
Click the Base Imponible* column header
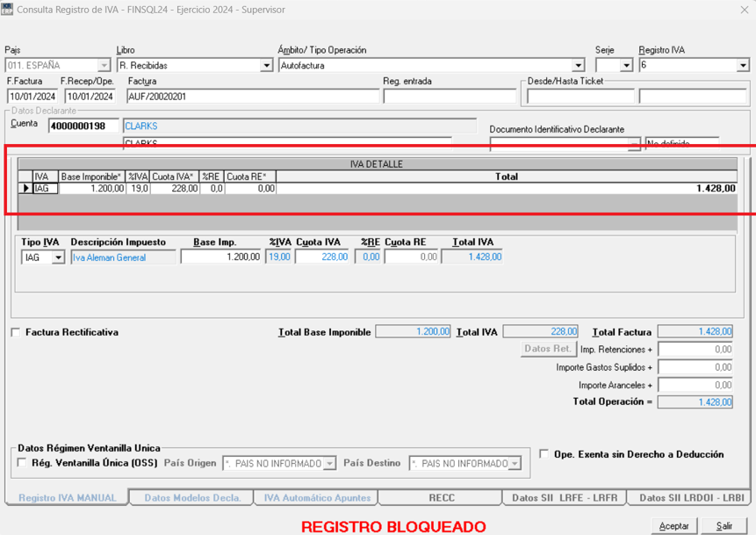pos(91,177)
